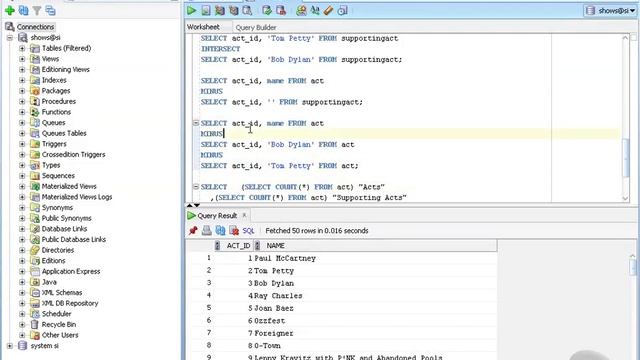Screen dimensions: 640x360
Task: Run statement with green play button
Action: click(191, 11)
